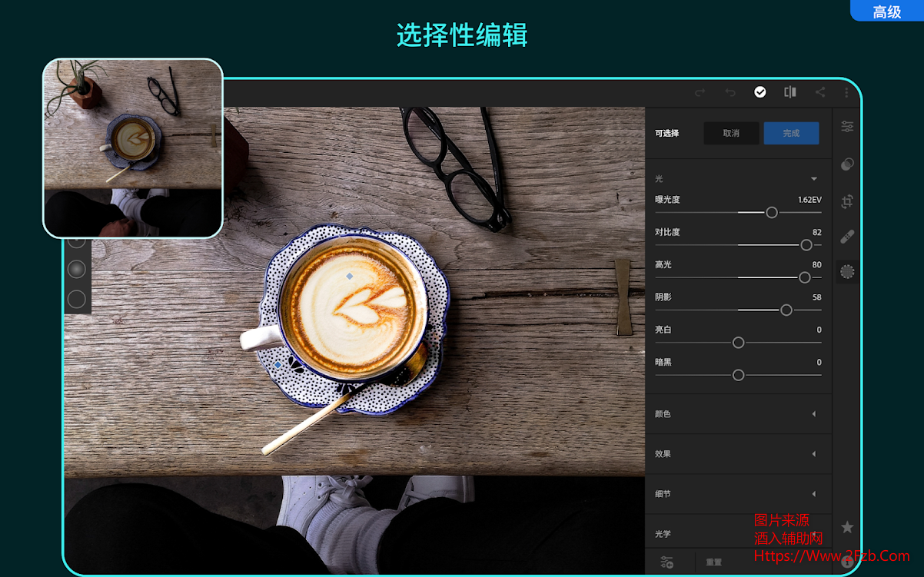Click the contrast value 82
This screenshot has width=924, height=577.
point(817,232)
